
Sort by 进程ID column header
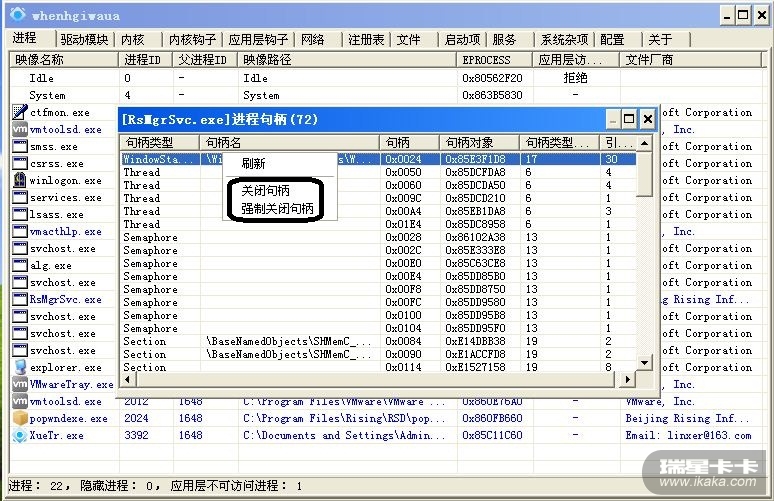[146, 60]
